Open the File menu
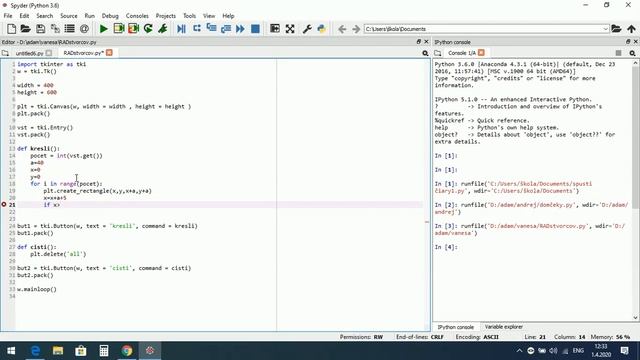Screen dimensions: 640x360 (8, 16)
